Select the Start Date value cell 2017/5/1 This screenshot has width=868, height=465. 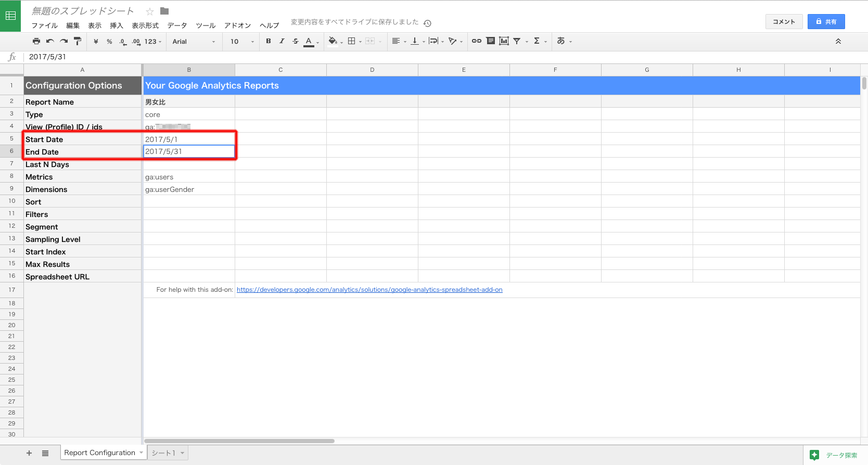(x=189, y=139)
